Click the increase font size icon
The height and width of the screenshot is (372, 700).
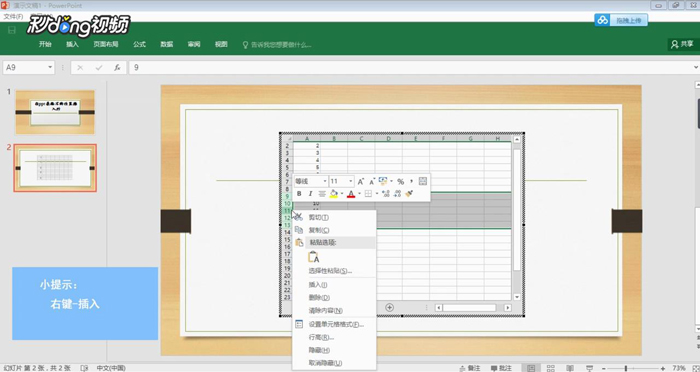[361, 181]
